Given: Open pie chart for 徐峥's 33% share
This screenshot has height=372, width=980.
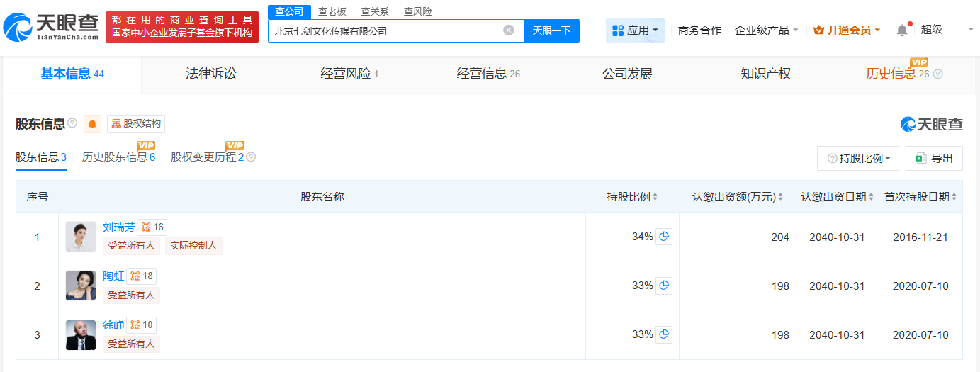Looking at the screenshot, I should click(664, 334).
